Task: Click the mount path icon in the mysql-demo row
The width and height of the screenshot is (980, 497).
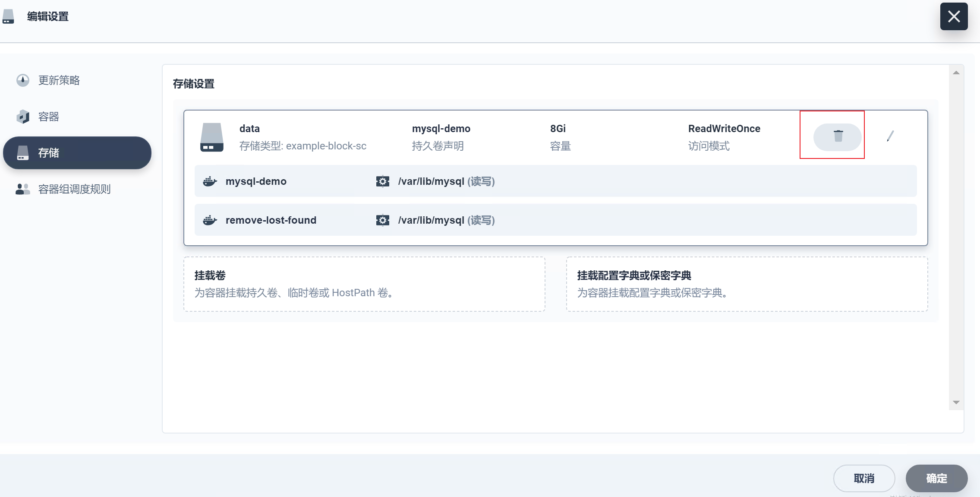Action: [382, 181]
